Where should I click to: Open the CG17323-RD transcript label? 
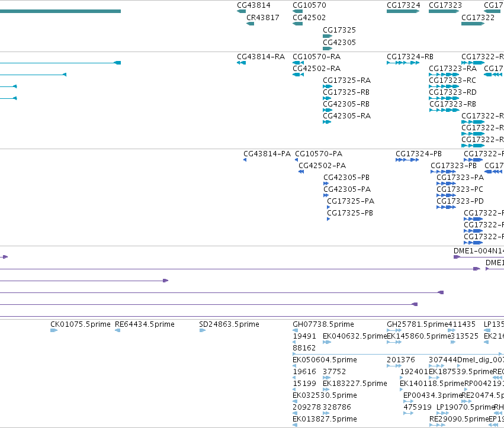pos(452,92)
